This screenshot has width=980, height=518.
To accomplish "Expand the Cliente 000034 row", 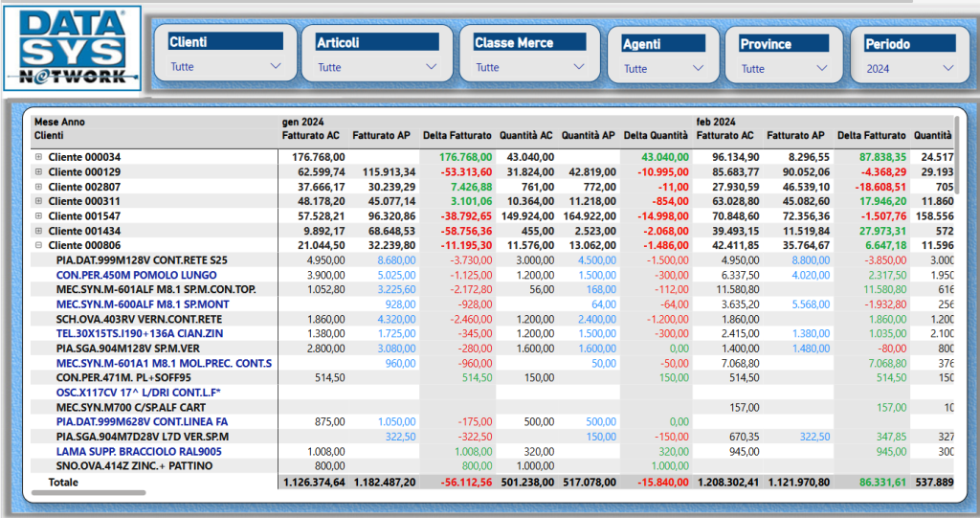I will [39, 157].
